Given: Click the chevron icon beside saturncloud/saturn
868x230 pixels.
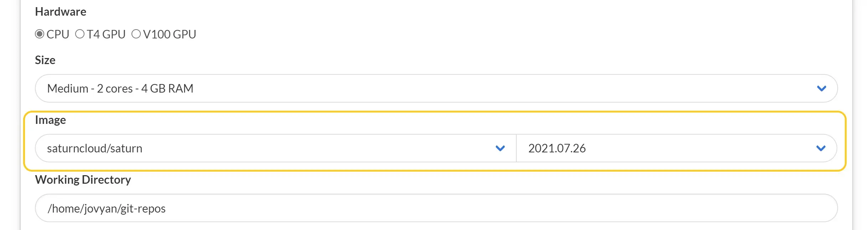Looking at the screenshot, I should [x=500, y=148].
